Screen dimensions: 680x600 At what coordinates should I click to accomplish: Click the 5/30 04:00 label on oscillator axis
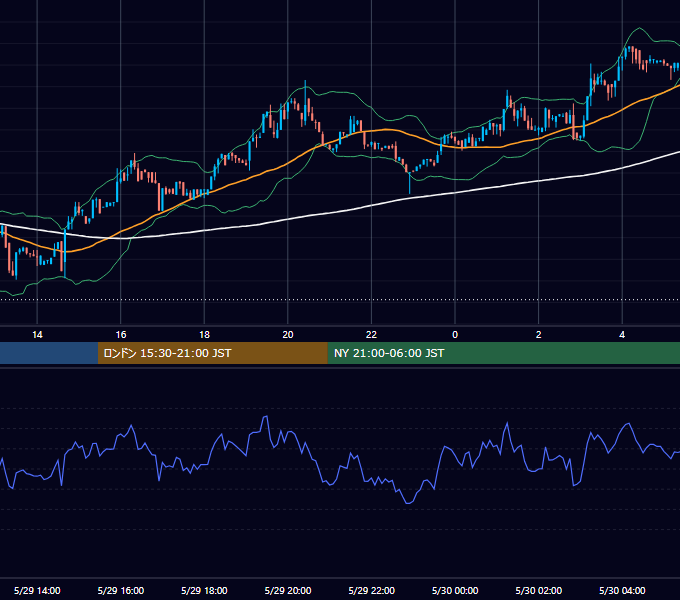point(622,590)
